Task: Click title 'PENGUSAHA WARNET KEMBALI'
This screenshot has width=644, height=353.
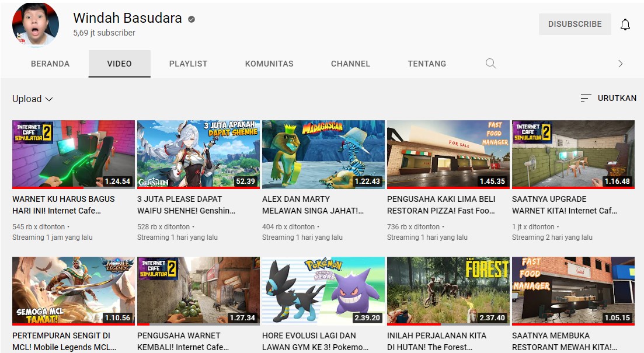Action: tap(183, 341)
